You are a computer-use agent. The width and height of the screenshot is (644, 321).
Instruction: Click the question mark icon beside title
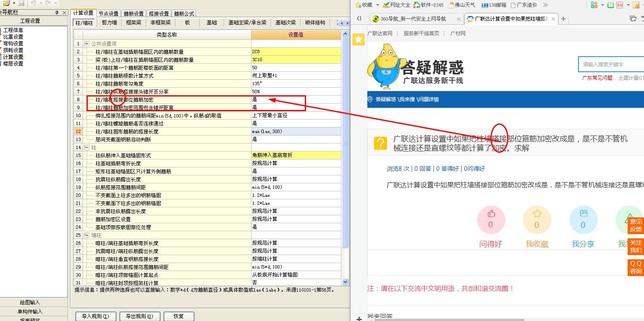tap(380, 143)
